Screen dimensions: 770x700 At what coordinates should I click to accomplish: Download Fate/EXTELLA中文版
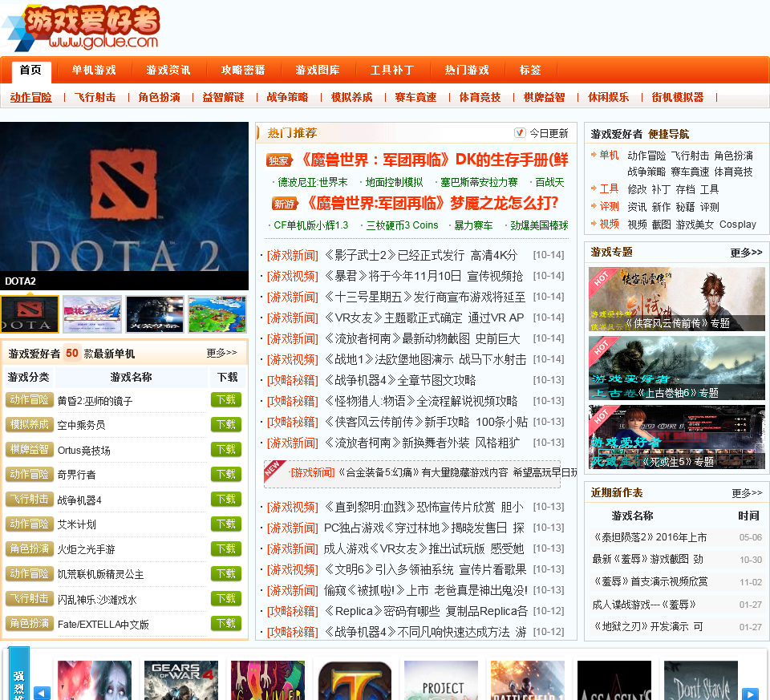pyautogui.click(x=226, y=623)
